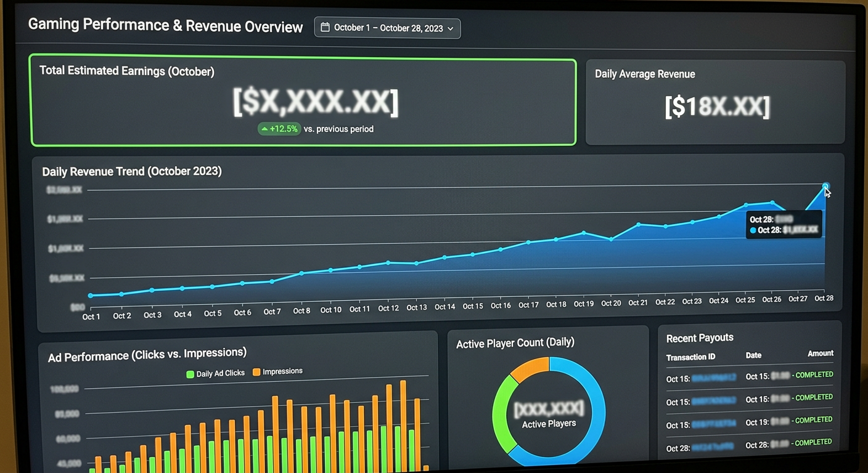Click the COMPLETED status in the Oct 19 payout row
Viewport: 868px width, 473px height.
coord(814,420)
